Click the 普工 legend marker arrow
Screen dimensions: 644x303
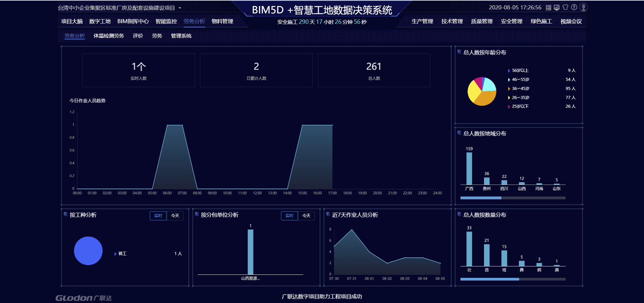point(115,254)
